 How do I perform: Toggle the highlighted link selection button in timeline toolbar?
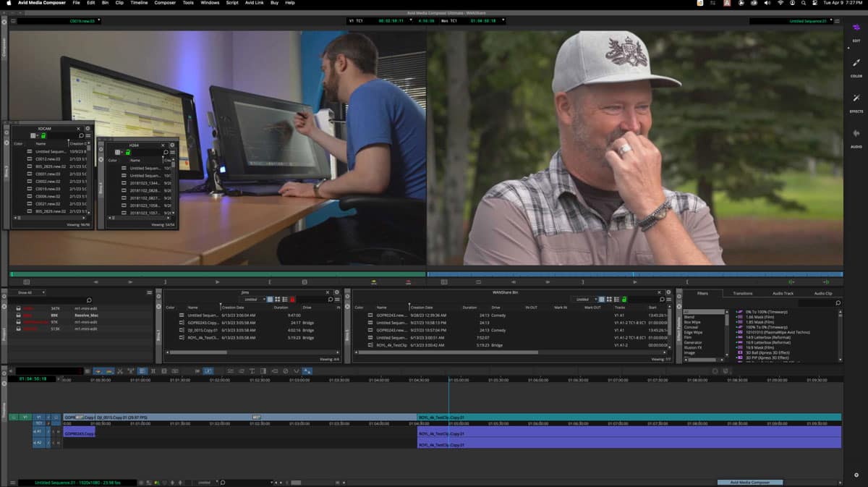click(x=208, y=370)
